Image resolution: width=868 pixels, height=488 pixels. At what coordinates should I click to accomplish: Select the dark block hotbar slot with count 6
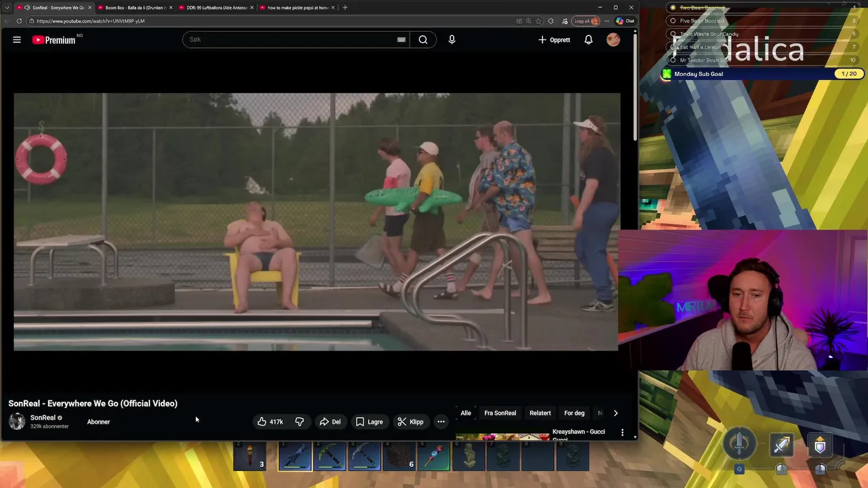coord(399,455)
